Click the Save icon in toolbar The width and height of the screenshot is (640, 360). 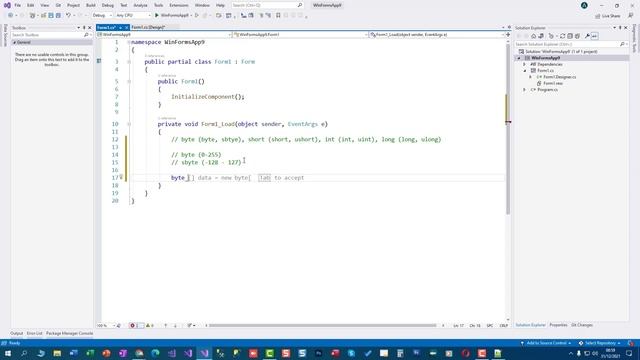(x=51, y=15)
